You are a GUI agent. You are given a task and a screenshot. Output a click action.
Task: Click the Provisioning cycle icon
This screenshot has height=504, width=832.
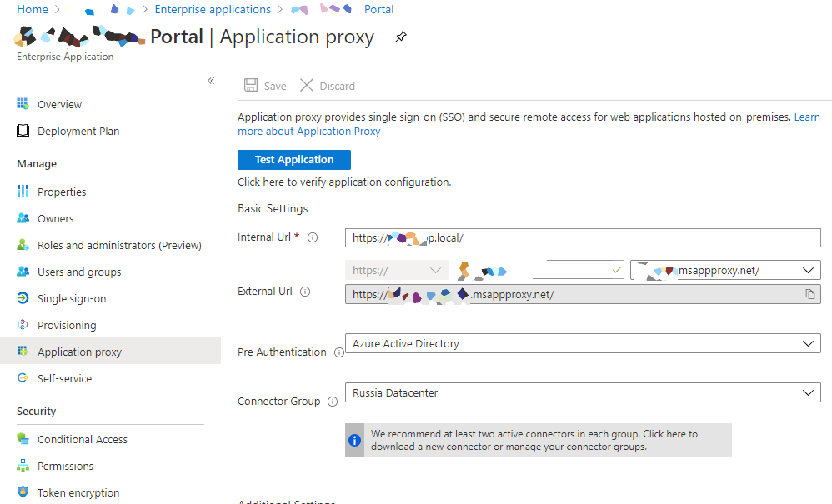point(23,324)
